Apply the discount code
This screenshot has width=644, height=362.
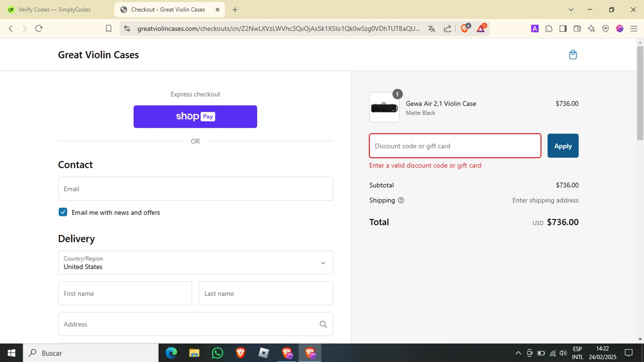(x=563, y=146)
